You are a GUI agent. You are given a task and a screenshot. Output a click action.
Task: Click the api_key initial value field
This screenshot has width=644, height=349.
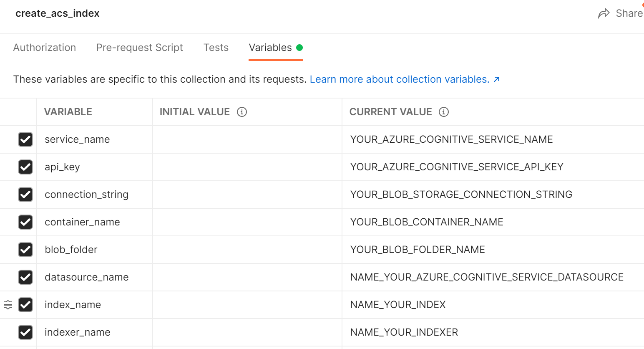247,167
